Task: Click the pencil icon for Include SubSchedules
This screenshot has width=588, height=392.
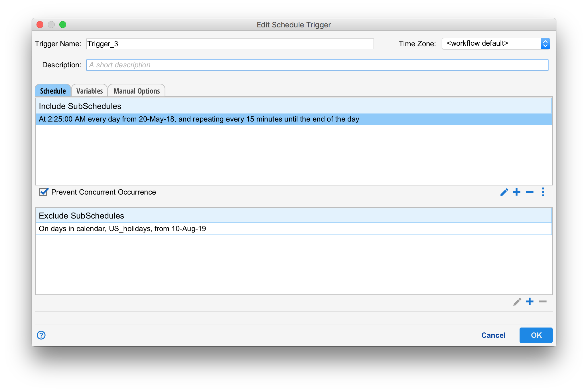Action: tap(504, 192)
